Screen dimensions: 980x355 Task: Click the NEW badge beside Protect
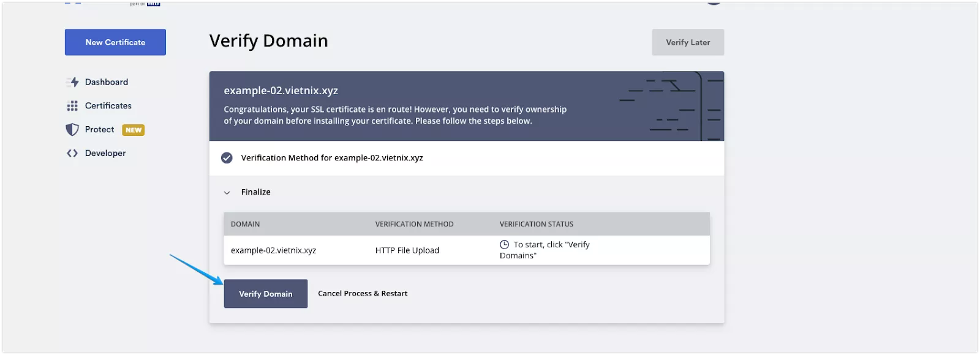pos(134,130)
